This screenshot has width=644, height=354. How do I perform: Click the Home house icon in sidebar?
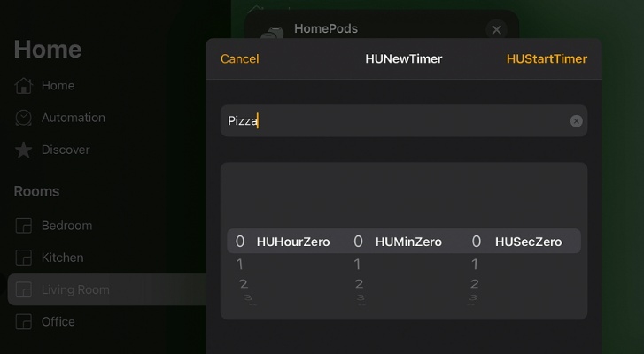click(x=24, y=86)
